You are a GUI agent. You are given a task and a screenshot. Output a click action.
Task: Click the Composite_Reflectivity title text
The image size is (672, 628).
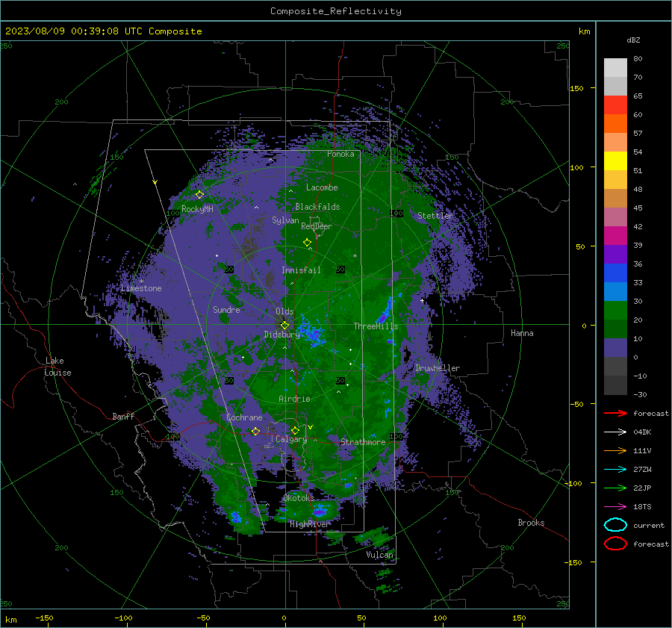click(336, 11)
